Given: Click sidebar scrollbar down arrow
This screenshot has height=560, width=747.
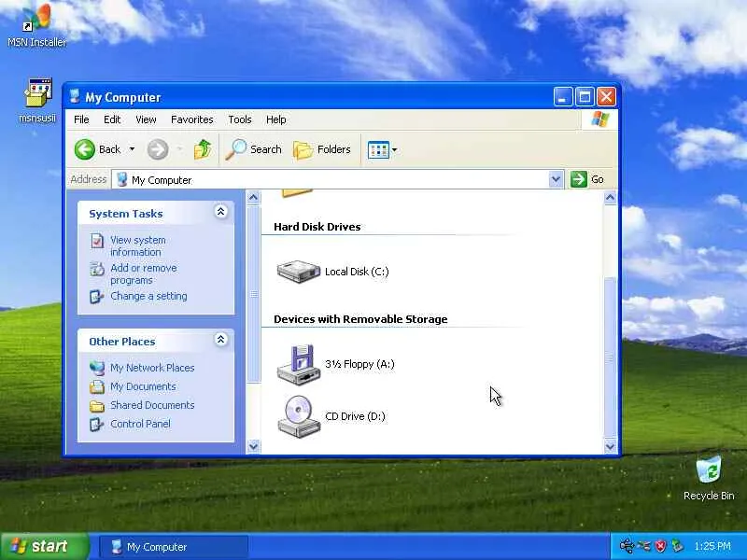Looking at the screenshot, I should tap(253, 446).
